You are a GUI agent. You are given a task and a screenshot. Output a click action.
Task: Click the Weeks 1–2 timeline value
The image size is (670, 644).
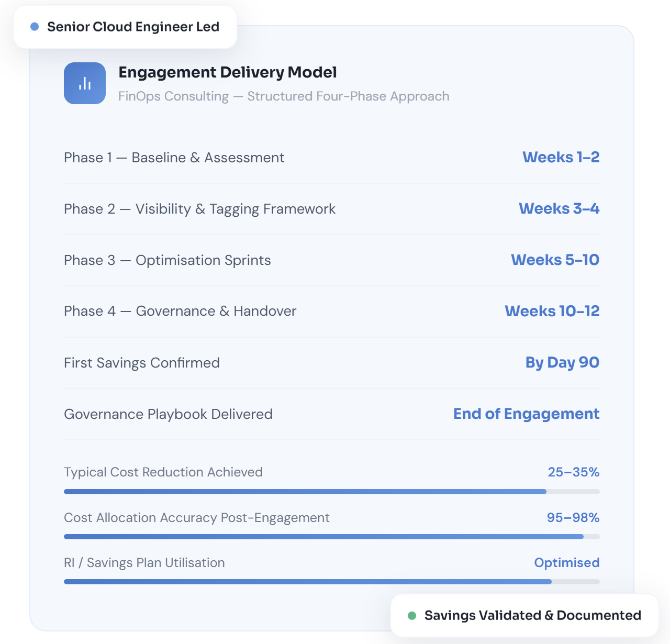[561, 157]
